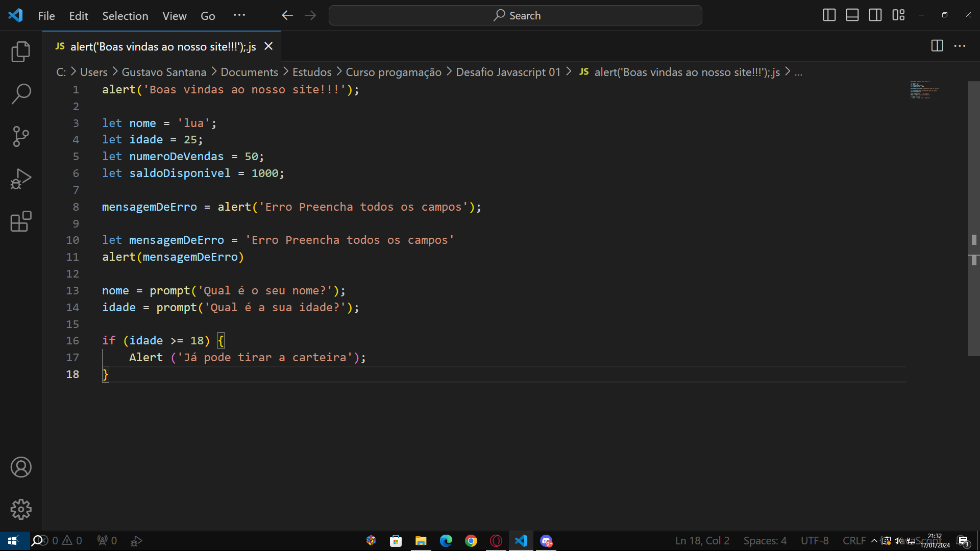Open Opera browser from taskbar
The image size is (980, 551).
pyautogui.click(x=496, y=541)
